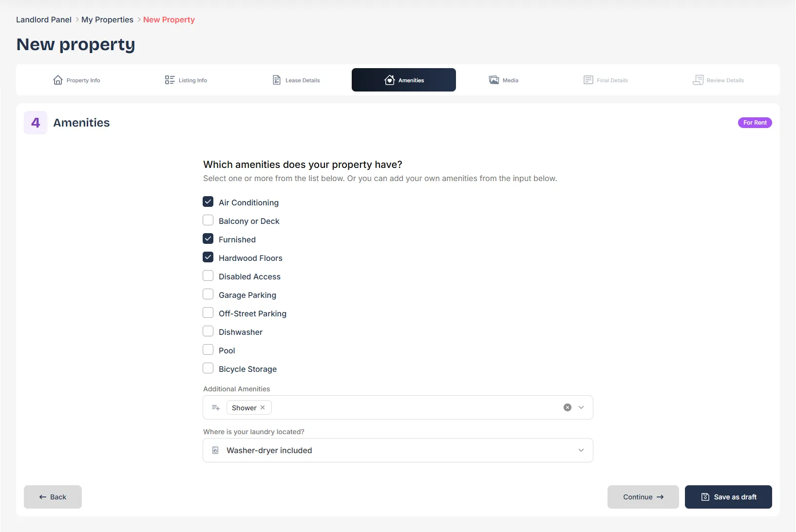Open the Final Details step tab
Image resolution: width=796 pixels, height=532 pixels.
[x=606, y=80]
